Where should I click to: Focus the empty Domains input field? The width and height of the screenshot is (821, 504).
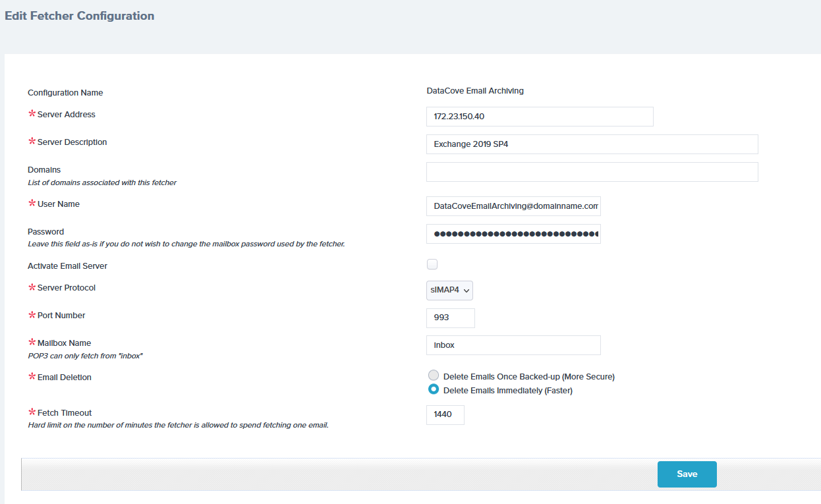pos(592,172)
